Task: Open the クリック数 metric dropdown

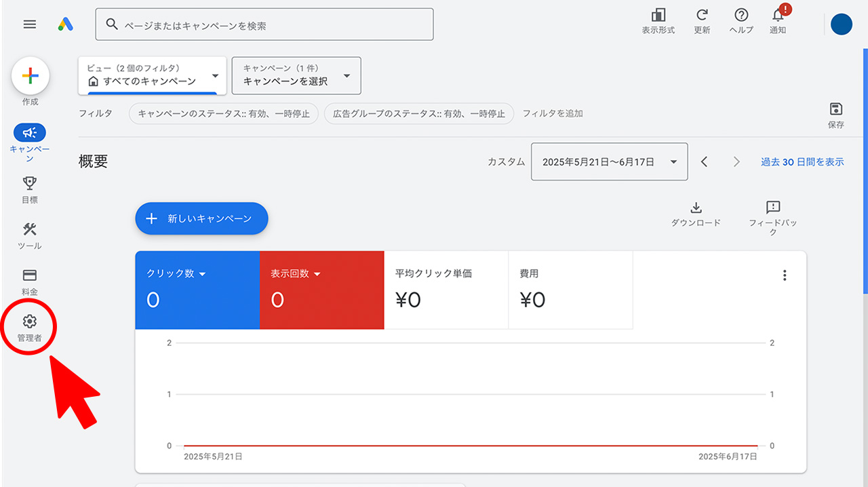Action: point(177,274)
